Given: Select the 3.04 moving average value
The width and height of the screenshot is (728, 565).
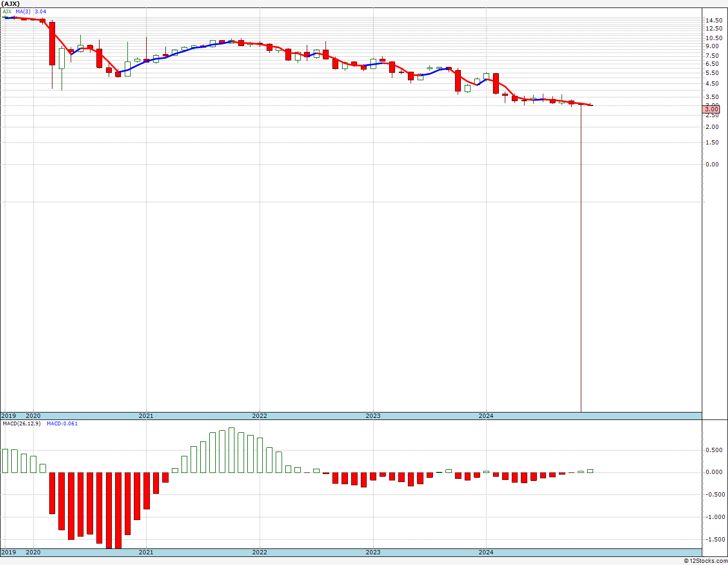Looking at the screenshot, I should click(41, 11).
